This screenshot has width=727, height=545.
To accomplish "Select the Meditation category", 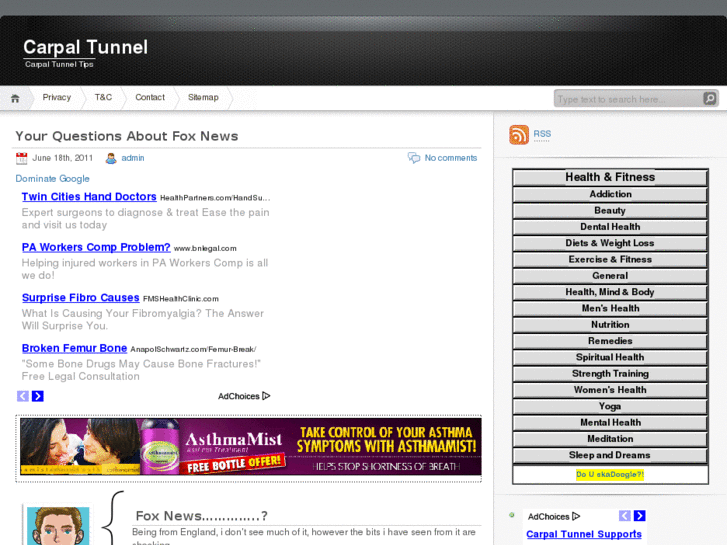I will (x=610, y=439).
